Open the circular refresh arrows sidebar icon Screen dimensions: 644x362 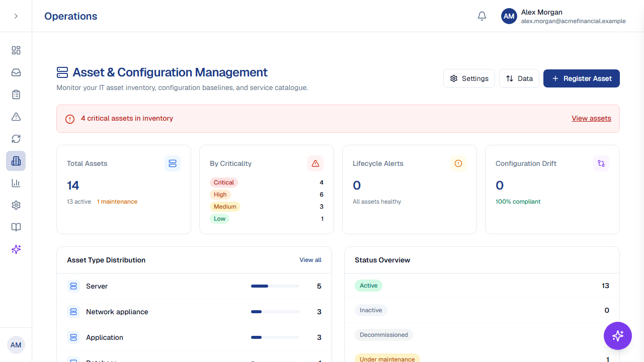point(16,139)
